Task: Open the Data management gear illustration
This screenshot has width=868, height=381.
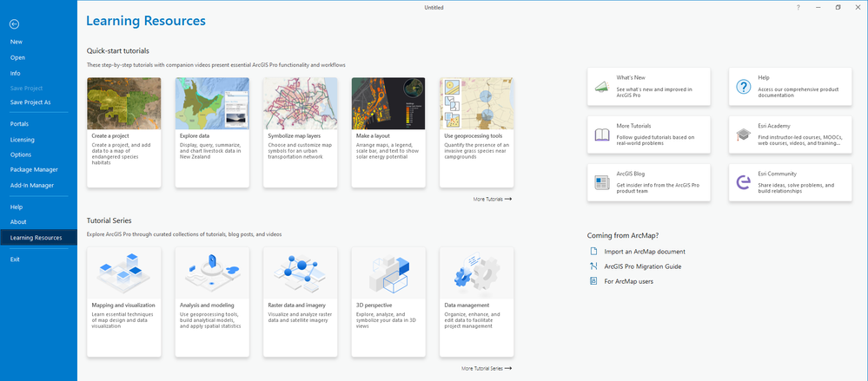Action: pos(477,273)
